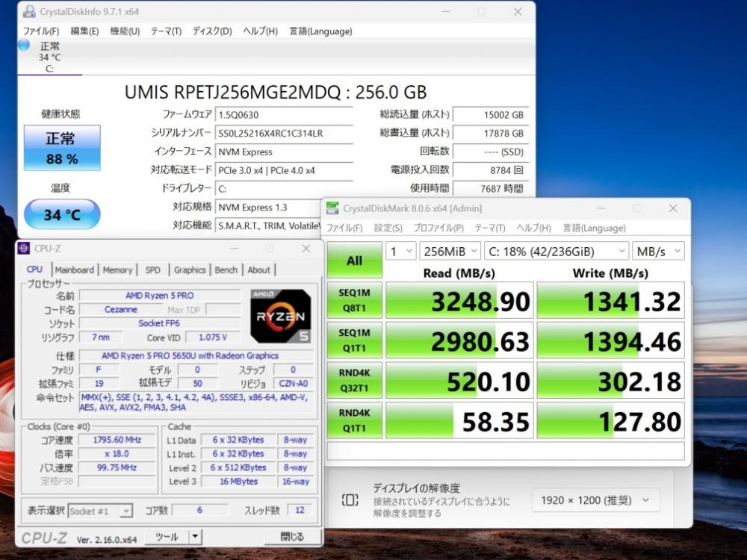The height and width of the screenshot is (560, 747).
Task: Open ヘルプ(H) menu in CrystalDiskInfo
Action: (x=260, y=31)
